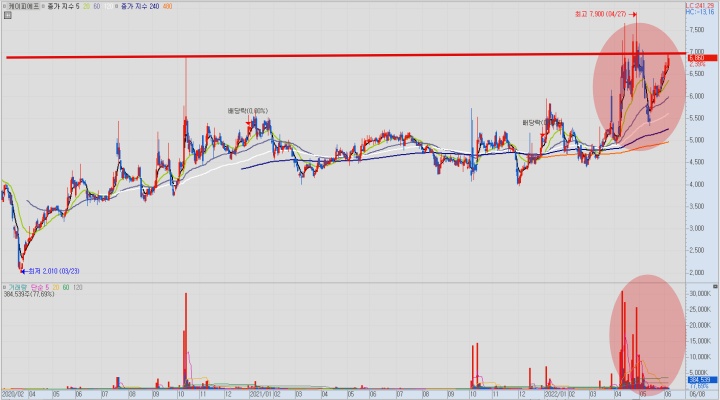Click the 종가 지수 240 legend label
The image size is (720, 400).
[140, 6]
